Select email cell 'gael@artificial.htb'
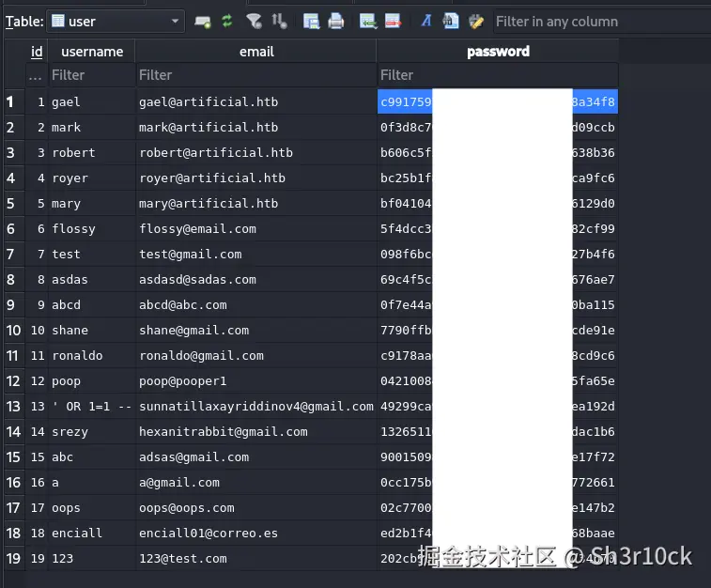711x588 pixels. [x=256, y=101]
